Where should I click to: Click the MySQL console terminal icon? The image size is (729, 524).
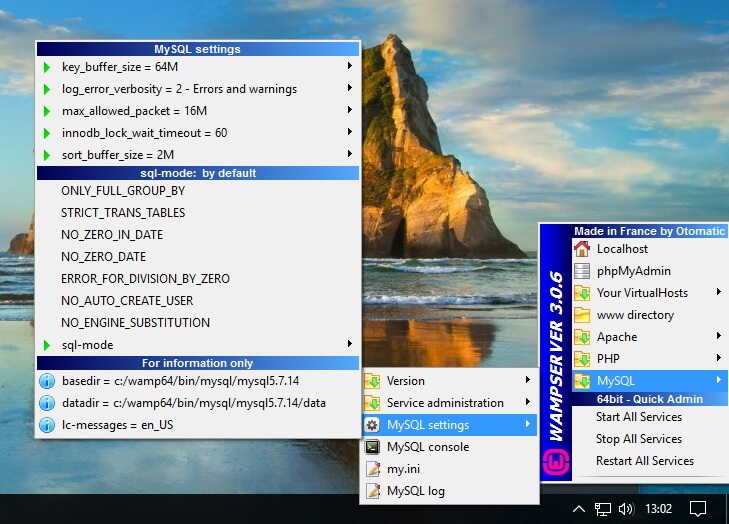[x=372, y=447]
